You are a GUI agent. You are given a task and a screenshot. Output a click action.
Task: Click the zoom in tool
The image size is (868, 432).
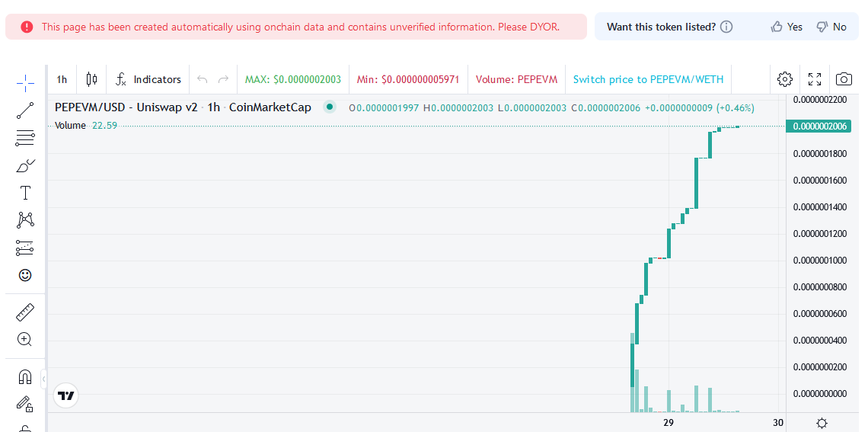[x=25, y=339]
